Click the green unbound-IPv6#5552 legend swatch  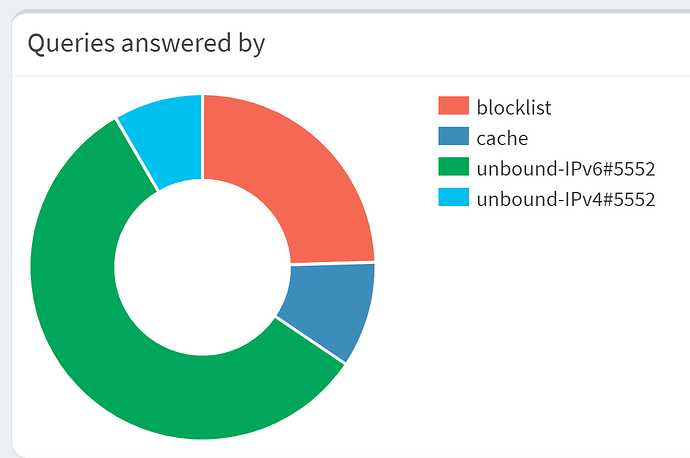(x=453, y=168)
